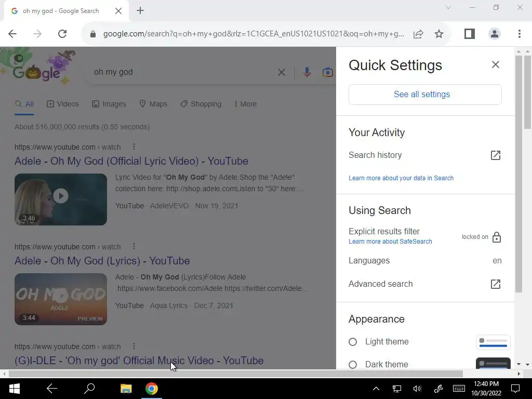This screenshot has height=399, width=532.
Task: Switch to the Shopping tab
Action: 201,104
